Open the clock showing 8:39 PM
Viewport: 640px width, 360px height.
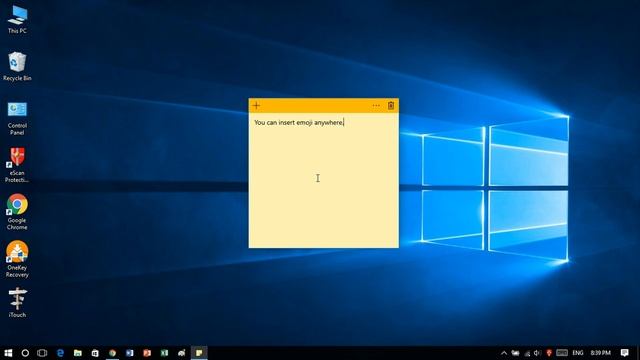[600, 353]
